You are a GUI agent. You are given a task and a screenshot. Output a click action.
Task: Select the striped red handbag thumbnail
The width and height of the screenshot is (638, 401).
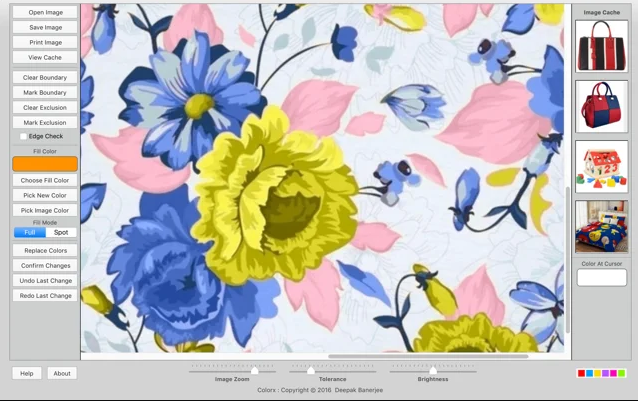(601, 46)
